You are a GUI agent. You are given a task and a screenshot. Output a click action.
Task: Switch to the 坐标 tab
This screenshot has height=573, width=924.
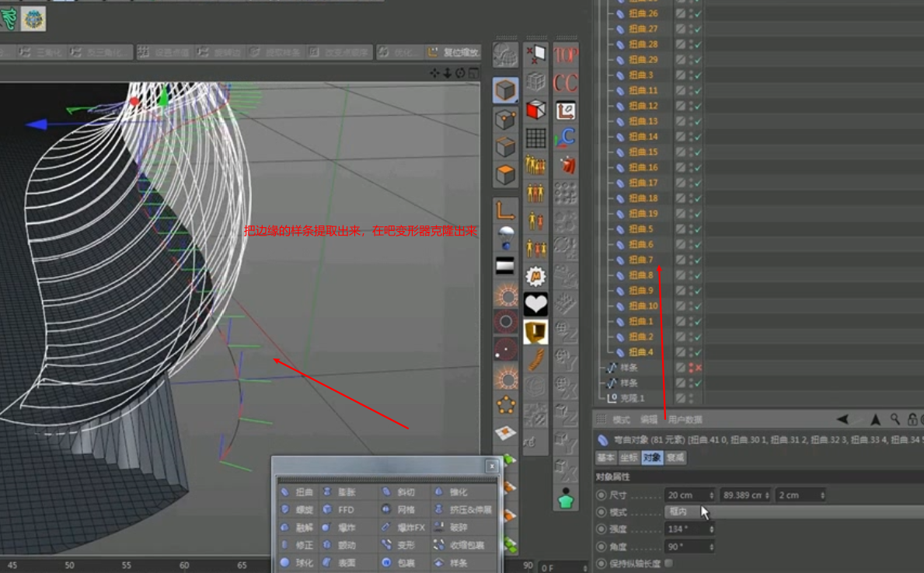629,457
